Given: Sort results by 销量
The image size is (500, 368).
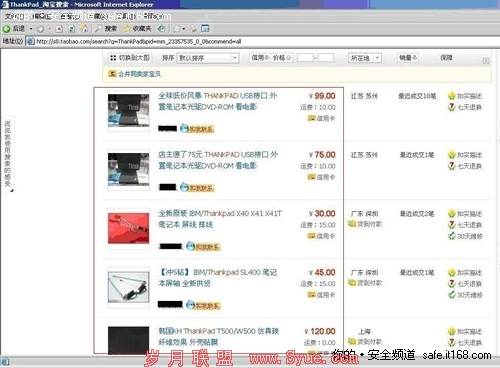Looking at the screenshot, I should (408, 58).
